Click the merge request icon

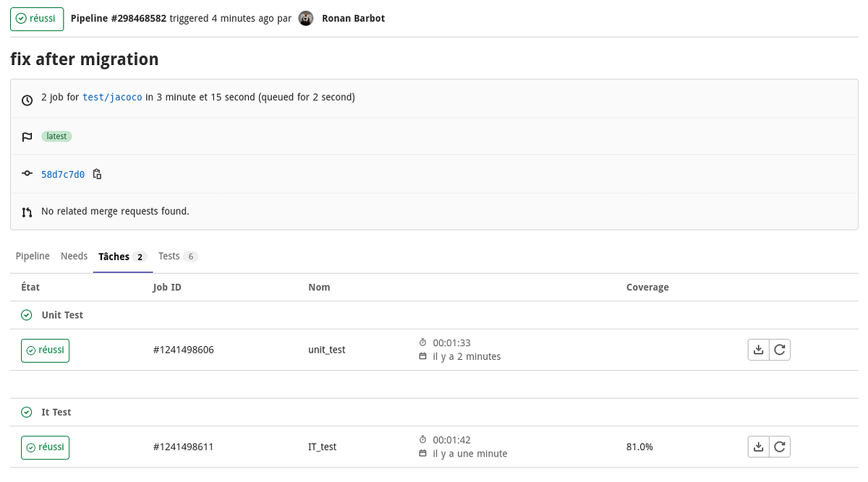27,211
